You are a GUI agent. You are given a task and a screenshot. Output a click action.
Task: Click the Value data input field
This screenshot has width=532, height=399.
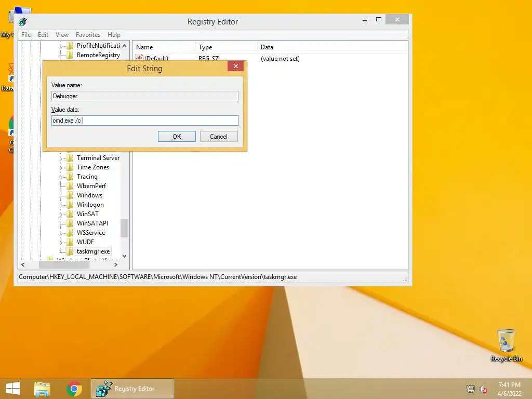click(144, 121)
